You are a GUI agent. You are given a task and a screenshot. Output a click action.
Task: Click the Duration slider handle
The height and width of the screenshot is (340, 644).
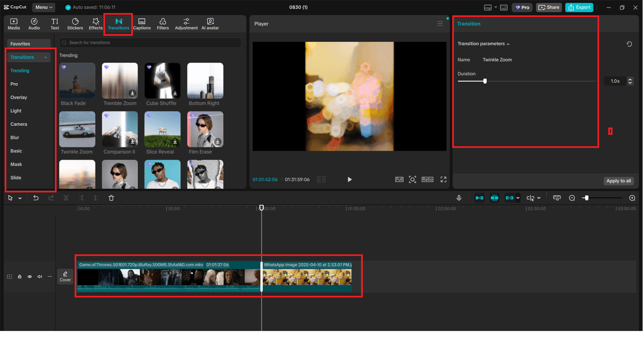pos(485,81)
